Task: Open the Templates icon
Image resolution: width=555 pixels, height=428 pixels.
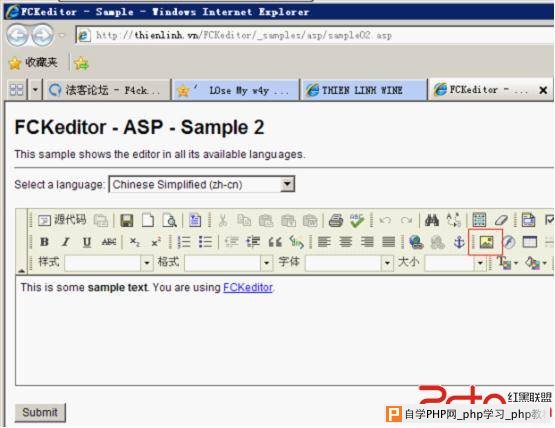Action: click(x=195, y=220)
